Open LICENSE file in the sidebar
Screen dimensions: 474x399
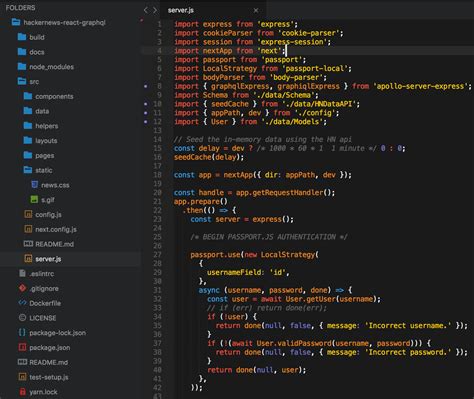pos(43,318)
